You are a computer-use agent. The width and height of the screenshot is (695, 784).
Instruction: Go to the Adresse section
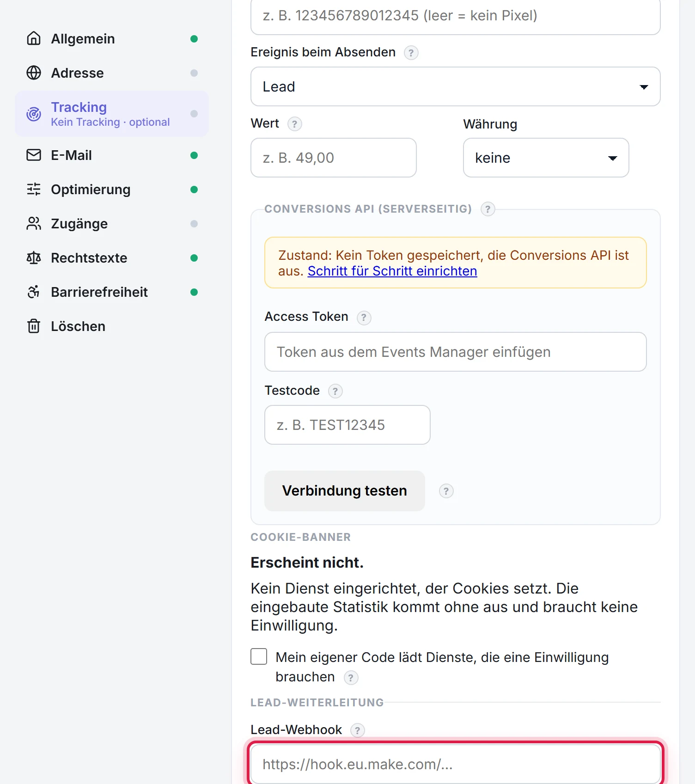[112, 73]
